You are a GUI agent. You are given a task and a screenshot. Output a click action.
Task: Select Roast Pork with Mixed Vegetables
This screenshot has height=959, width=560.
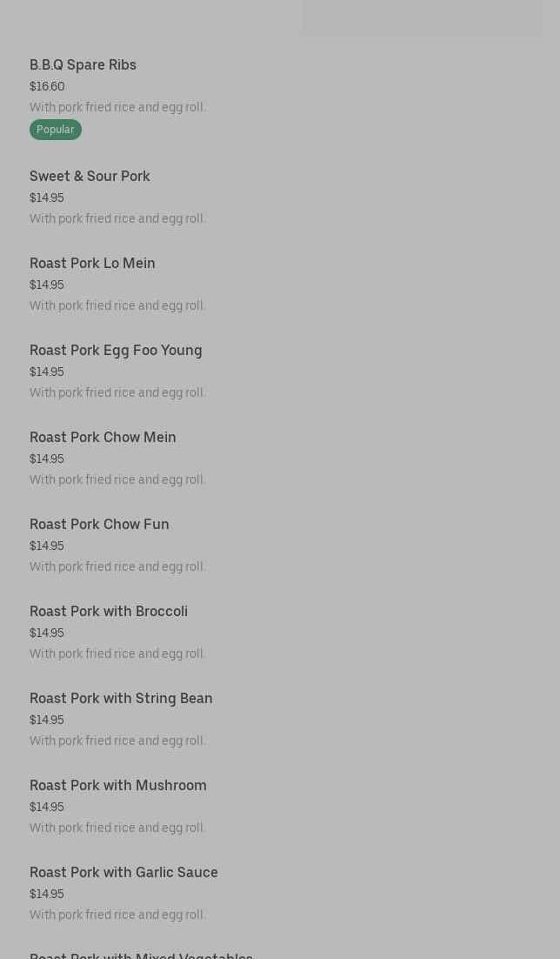[141, 955]
